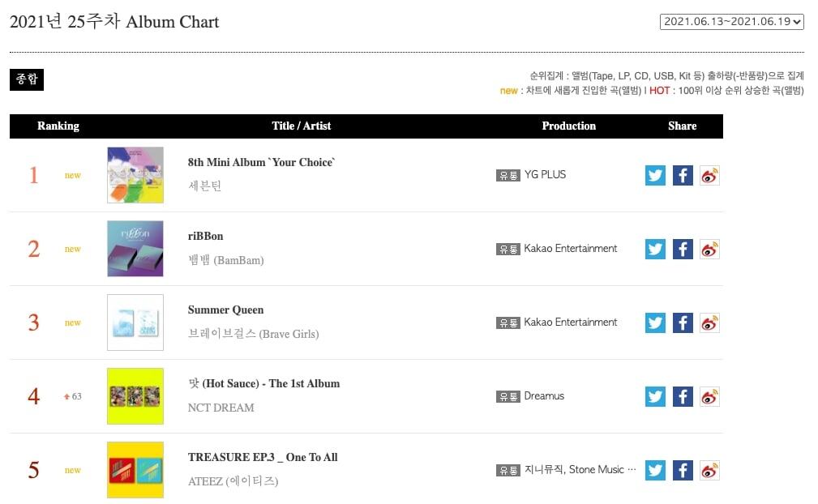Share Hot Sauce album on Weibo
Screen dimensions: 818x504
(x=709, y=396)
